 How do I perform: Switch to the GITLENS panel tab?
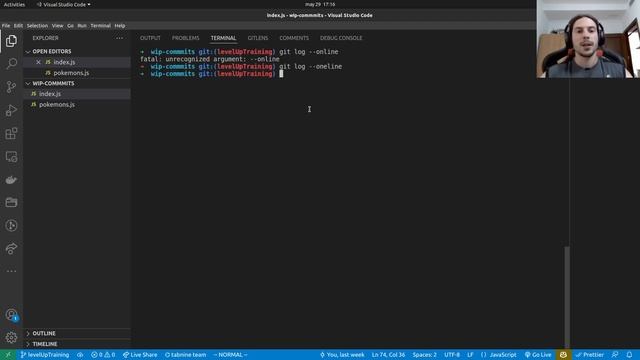pyautogui.click(x=258, y=38)
